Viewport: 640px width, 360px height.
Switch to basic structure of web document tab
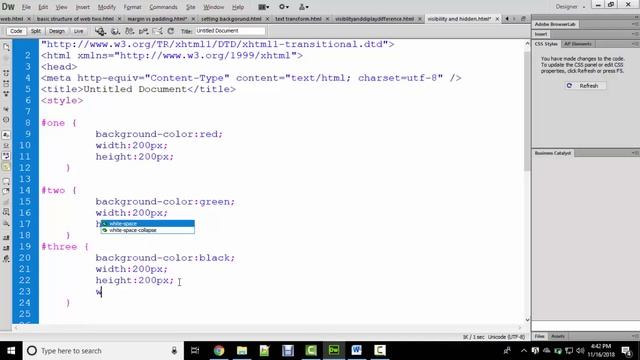75,19
